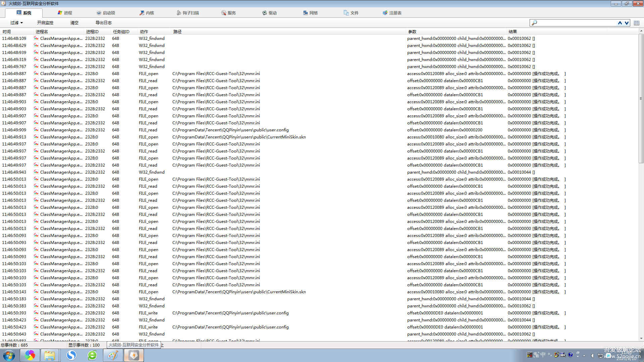This screenshot has width=644, height=362.
Task: Select the 0x00010044 result at 11:46:50:183
Action: click(x=521, y=299)
